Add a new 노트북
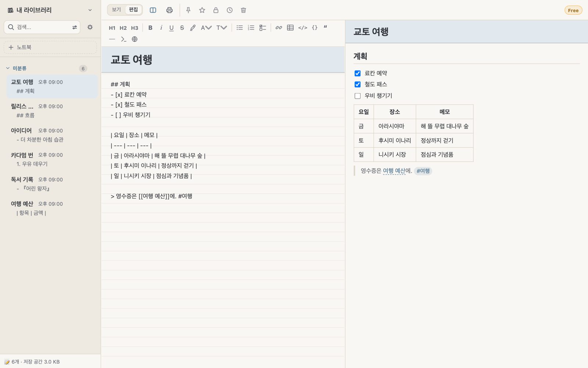This screenshot has height=368, width=588. [x=50, y=47]
